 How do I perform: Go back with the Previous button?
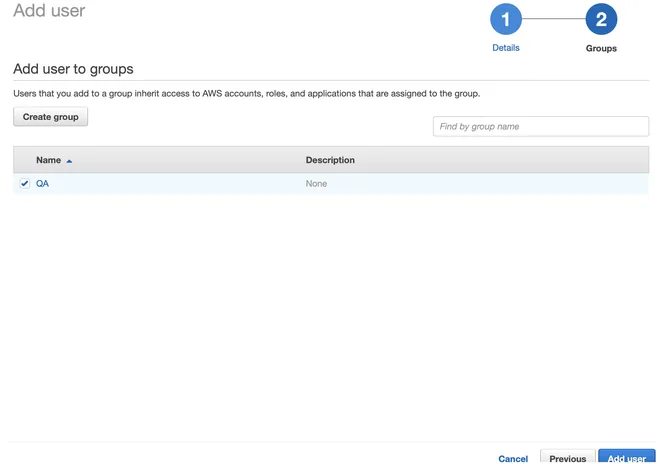pos(567,457)
